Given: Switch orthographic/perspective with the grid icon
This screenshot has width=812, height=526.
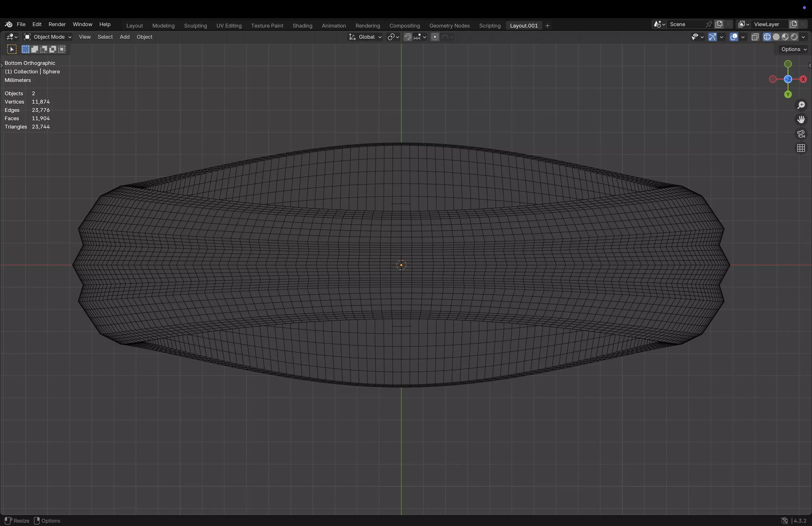Looking at the screenshot, I should (x=801, y=148).
